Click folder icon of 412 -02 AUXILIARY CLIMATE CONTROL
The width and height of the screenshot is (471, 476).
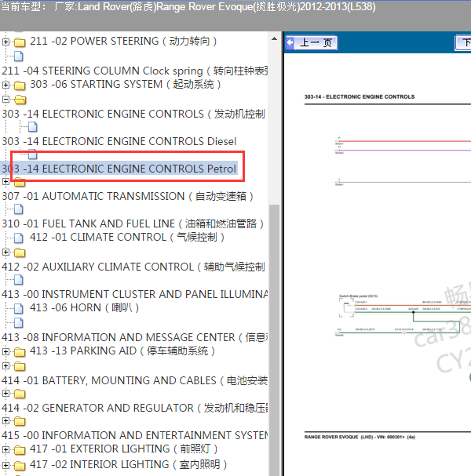pos(20,253)
